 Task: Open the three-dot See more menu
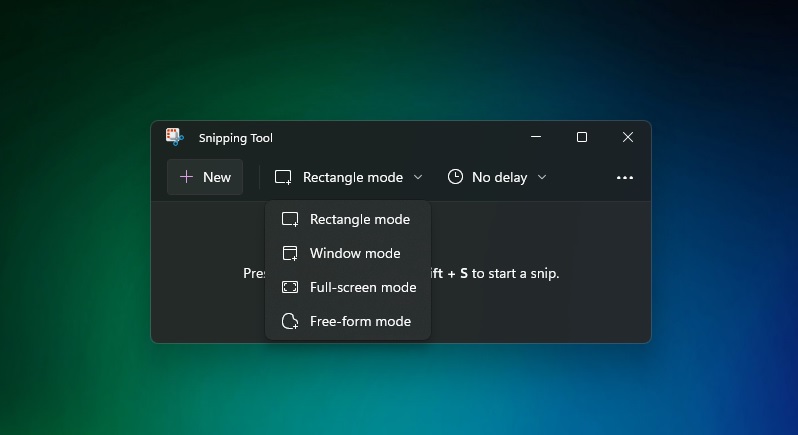(625, 177)
